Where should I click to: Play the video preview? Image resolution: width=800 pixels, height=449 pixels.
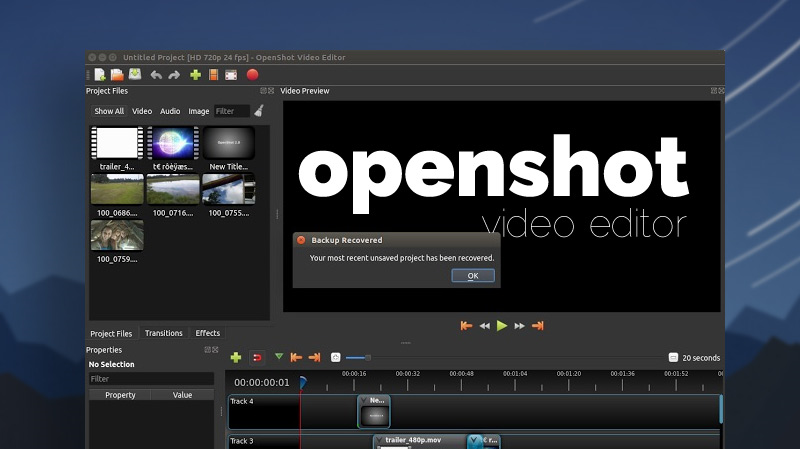pos(502,325)
